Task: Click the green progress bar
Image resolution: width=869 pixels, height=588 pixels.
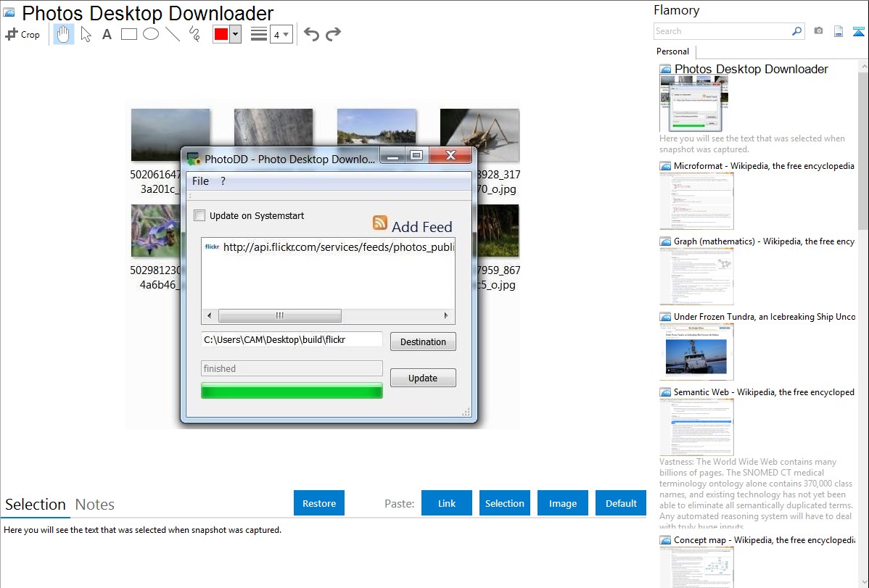Action: click(x=292, y=392)
